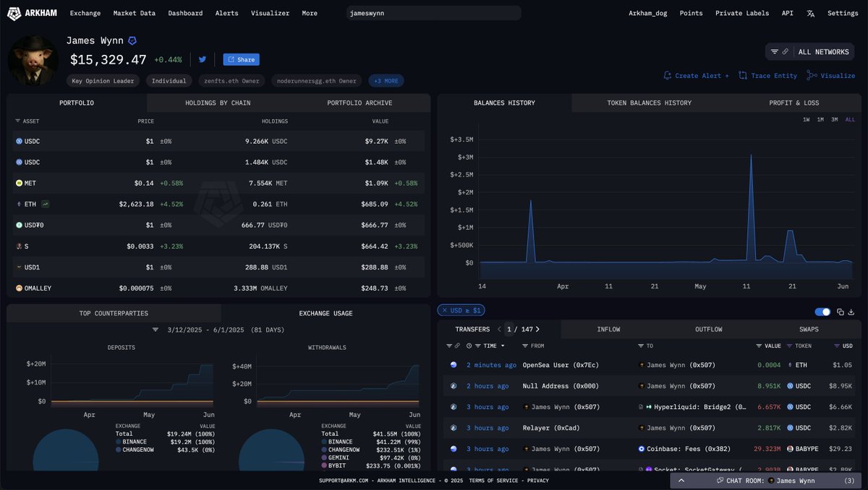Click the zenfts.eth Owner tag
868x490 pixels.
pos(232,81)
